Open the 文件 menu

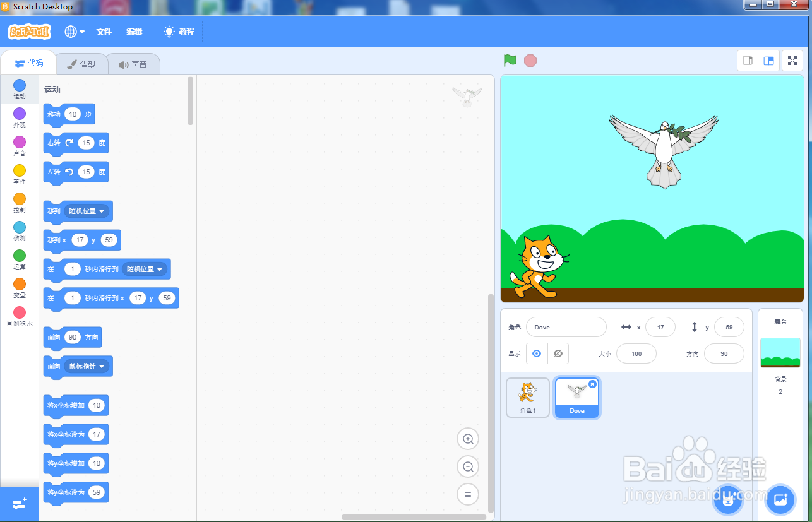104,32
